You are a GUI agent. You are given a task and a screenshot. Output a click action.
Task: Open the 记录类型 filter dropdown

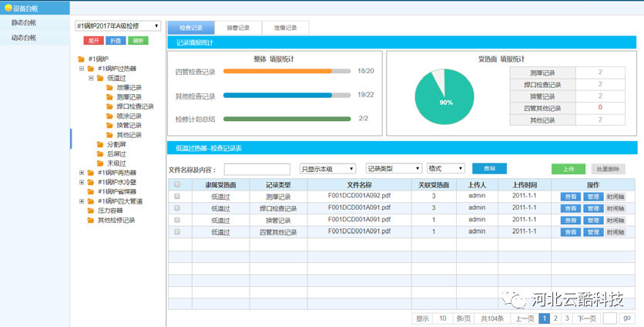pyautogui.click(x=394, y=168)
